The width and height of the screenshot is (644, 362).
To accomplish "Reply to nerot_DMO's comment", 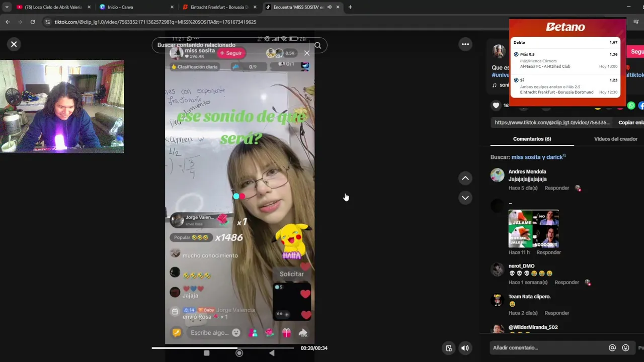I will coord(567,283).
